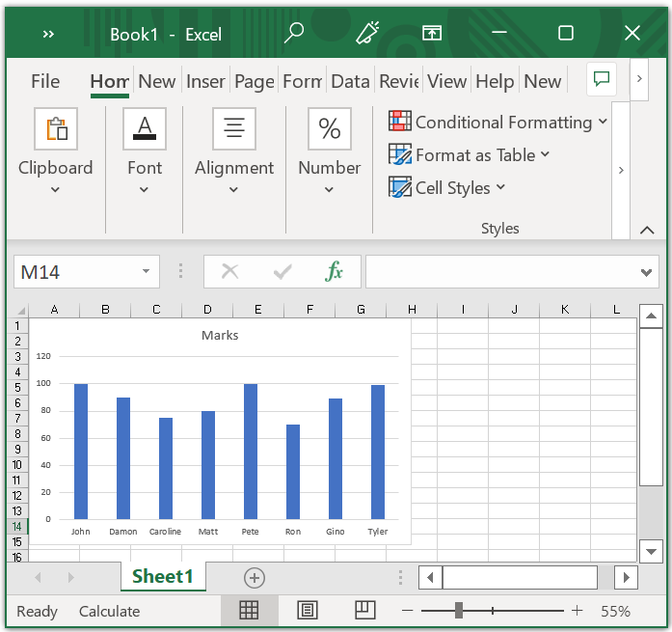Viewport: 672px width, 632px height.
Task: Switch to the Home tab
Action: click(x=110, y=81)
